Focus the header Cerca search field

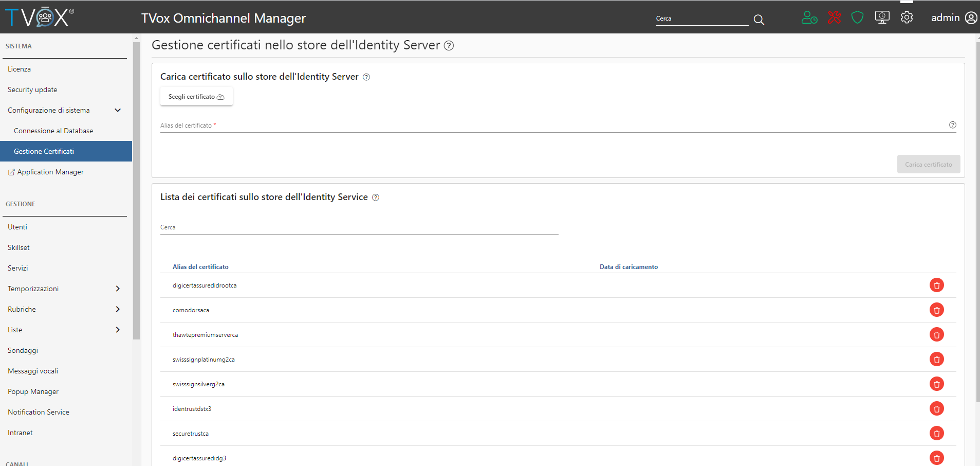point(702,19)
